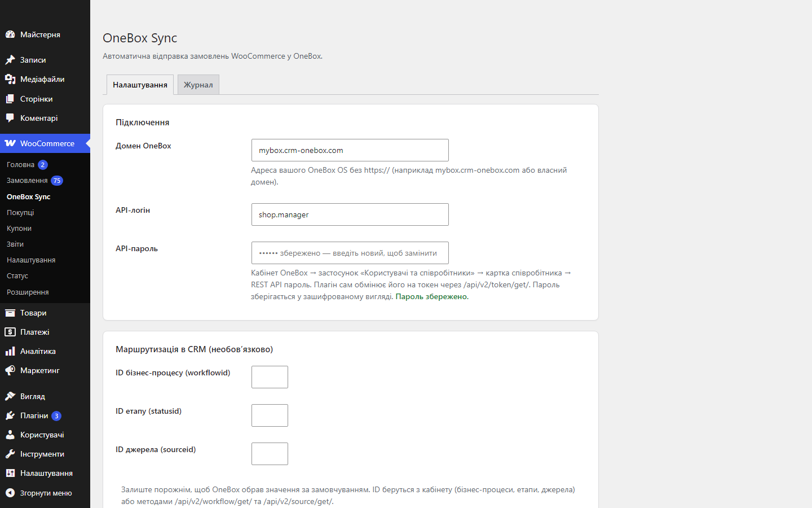
Task: Click the green 'Пароль збережено.' text
Action: click(432, 296)
